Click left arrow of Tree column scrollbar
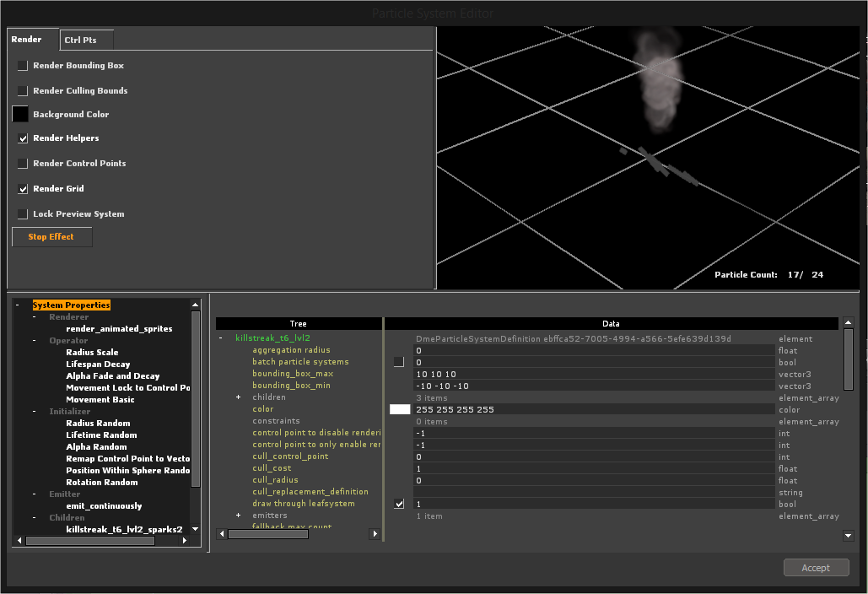This screenshot has height=594, width=868. point(222,534)
